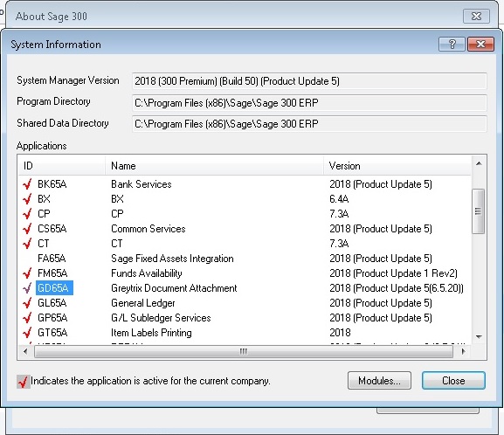504x435 pixels.
Task: Select the highlighted GD65A ID cell
Action: click(54, 288)
